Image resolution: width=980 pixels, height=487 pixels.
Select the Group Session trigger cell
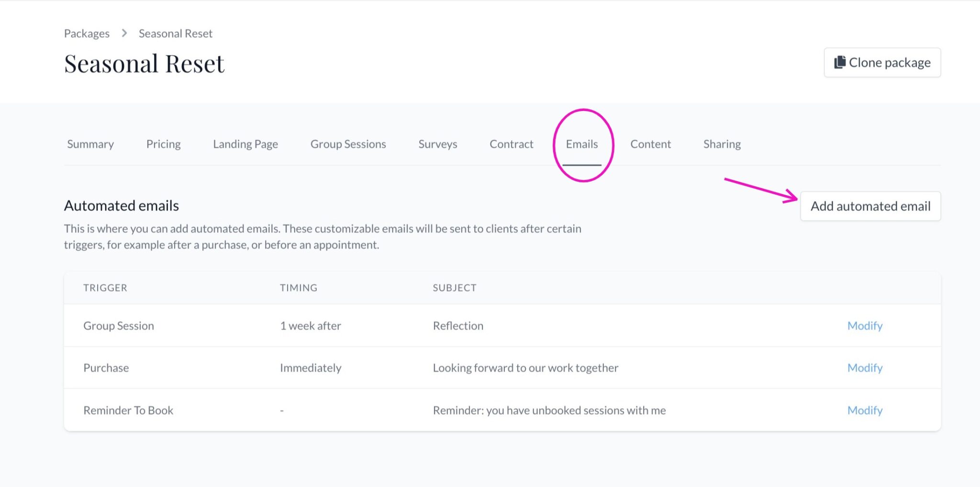click(119, 326)
